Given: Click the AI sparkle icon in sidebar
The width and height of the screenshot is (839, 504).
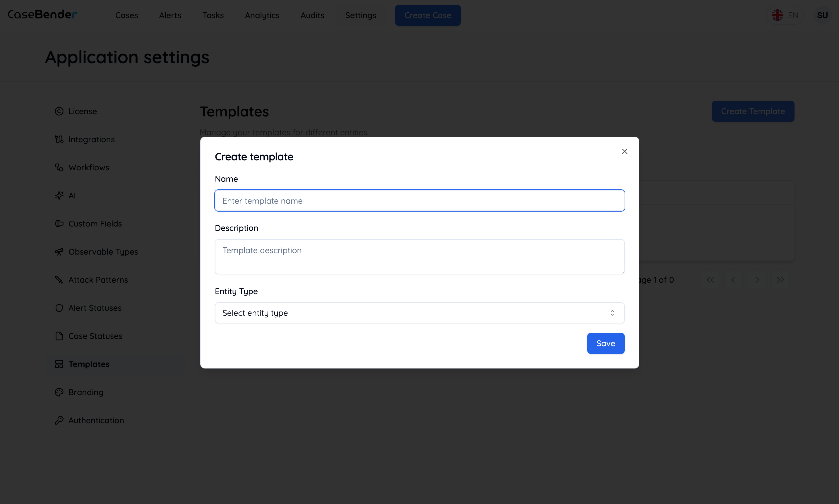Looking at the screenshot, I should 59,195.
